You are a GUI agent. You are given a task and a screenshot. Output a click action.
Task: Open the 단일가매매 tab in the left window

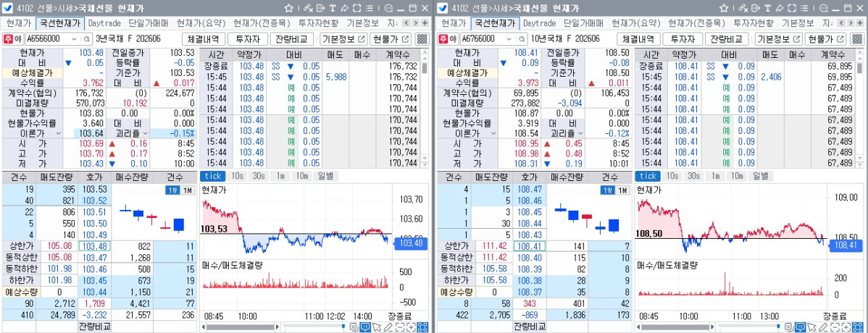tap(149, 23)
